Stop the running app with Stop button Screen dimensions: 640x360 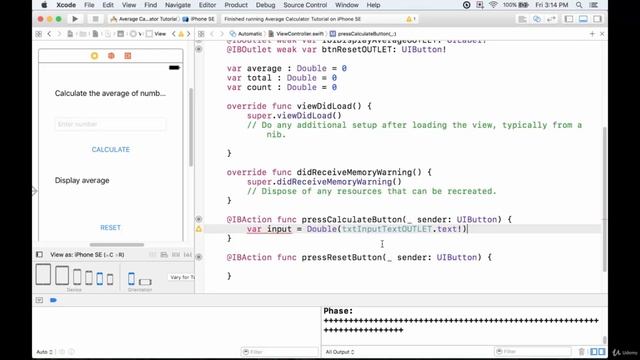(x=95, y=19)
